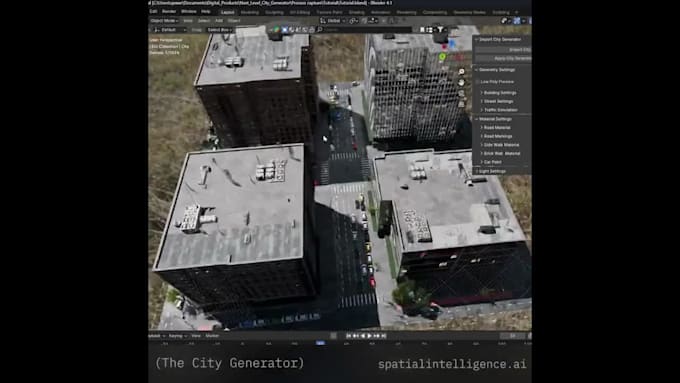Open the timeline View menu
680x383 pixels.
click(196, 336)
